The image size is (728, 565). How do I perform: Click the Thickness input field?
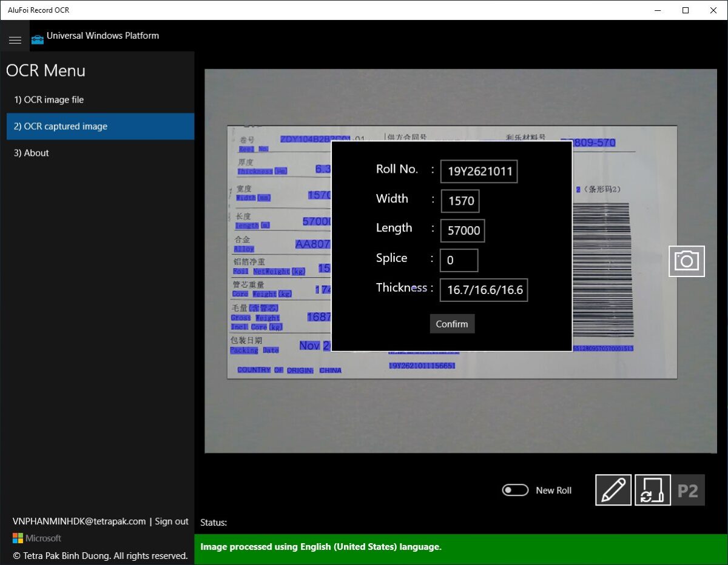(484, 290)
